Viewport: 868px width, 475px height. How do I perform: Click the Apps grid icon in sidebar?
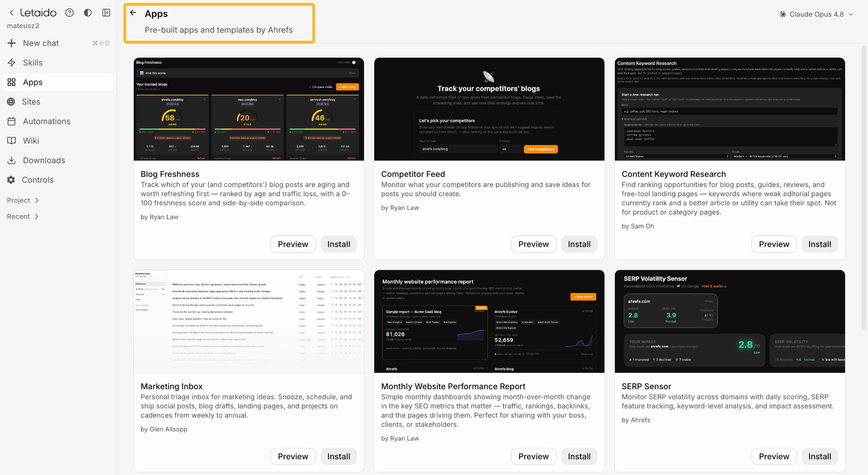click(x=11, y=82)
